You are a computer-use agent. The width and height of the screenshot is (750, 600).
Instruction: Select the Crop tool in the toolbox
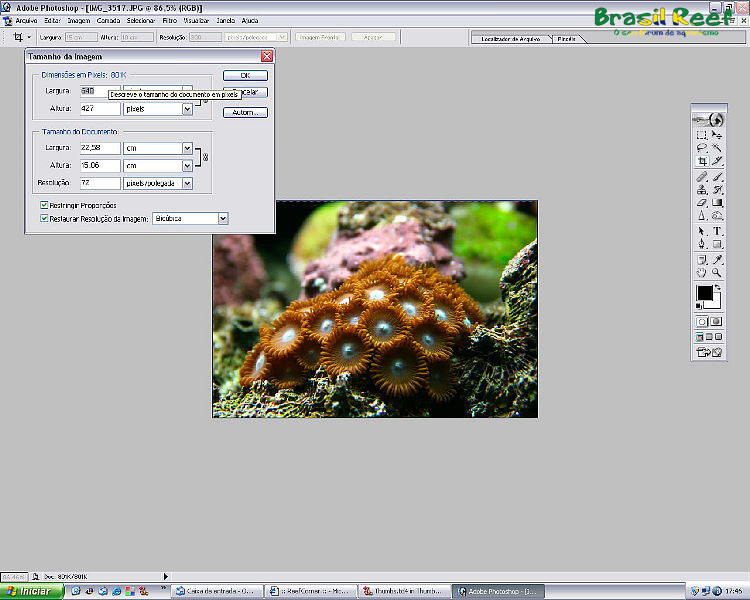pos(702,161)
